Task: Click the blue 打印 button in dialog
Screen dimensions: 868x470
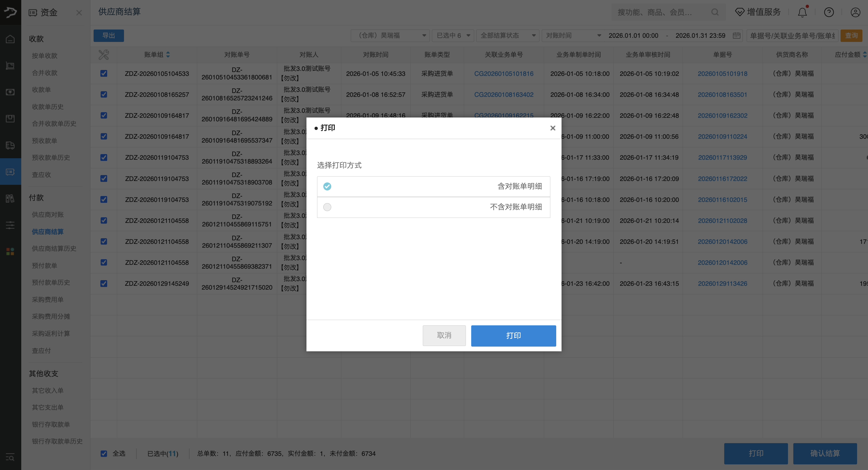Action: [513, 336]
